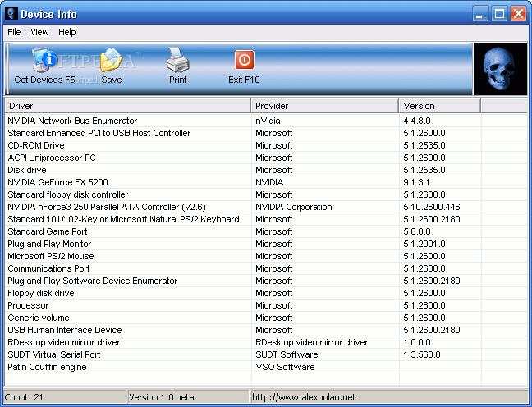Open the Help menu
532x407 pixels.
(67, 32)
